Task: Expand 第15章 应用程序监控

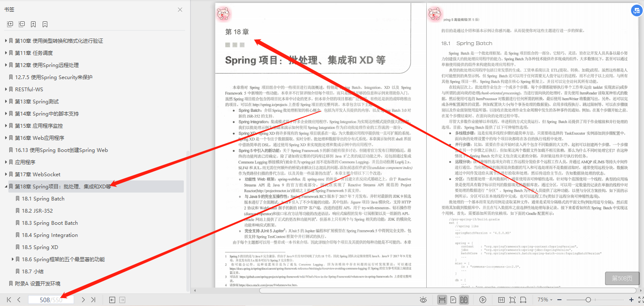Action: (x=6, y=126)
